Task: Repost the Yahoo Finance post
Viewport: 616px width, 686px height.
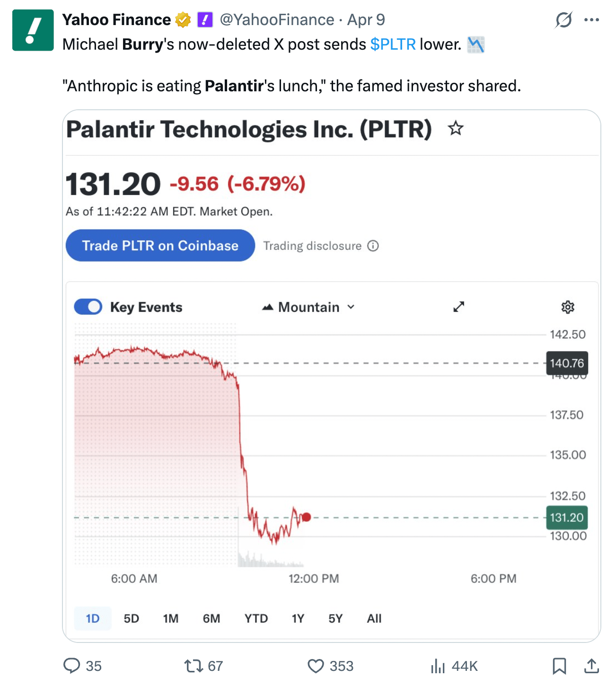Action: pyautogui.click(x=193, y=666)
